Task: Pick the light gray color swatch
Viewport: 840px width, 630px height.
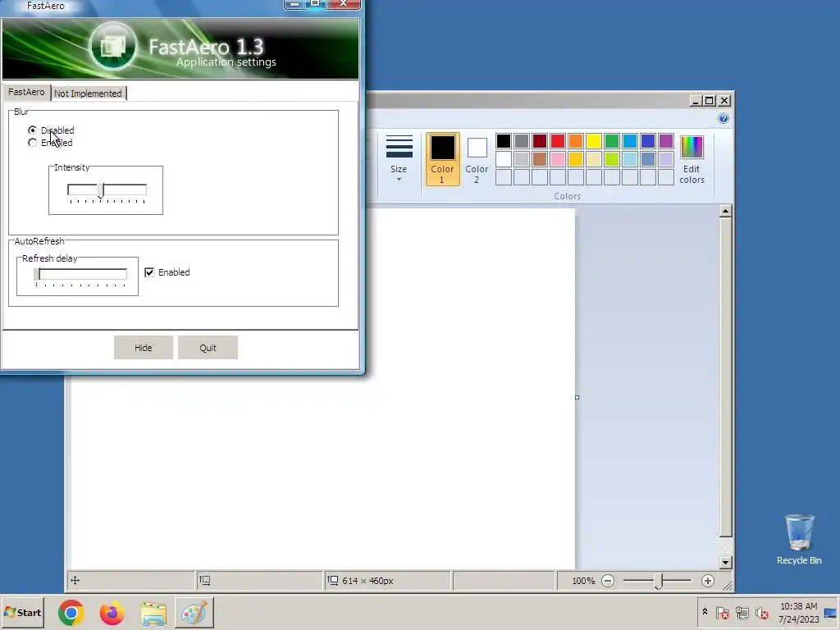Action: (x=521, y=159)
